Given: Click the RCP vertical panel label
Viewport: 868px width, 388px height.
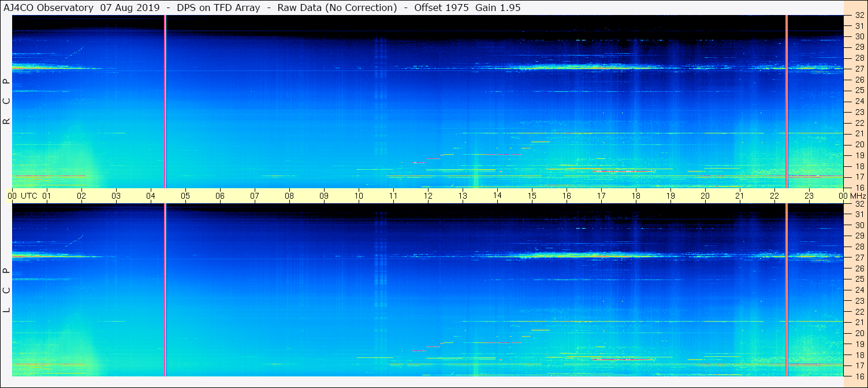Looking at the screenshot, I should [x=7, y=102].
